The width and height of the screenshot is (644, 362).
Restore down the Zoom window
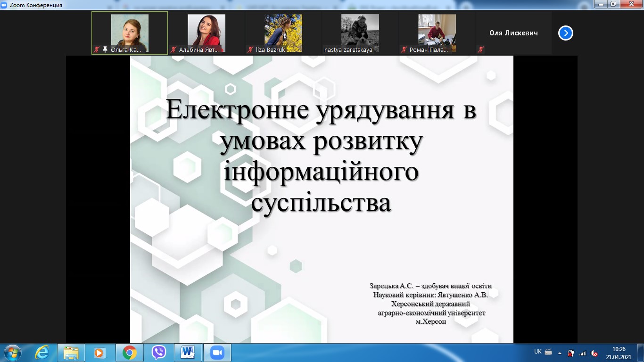(613, 4)
